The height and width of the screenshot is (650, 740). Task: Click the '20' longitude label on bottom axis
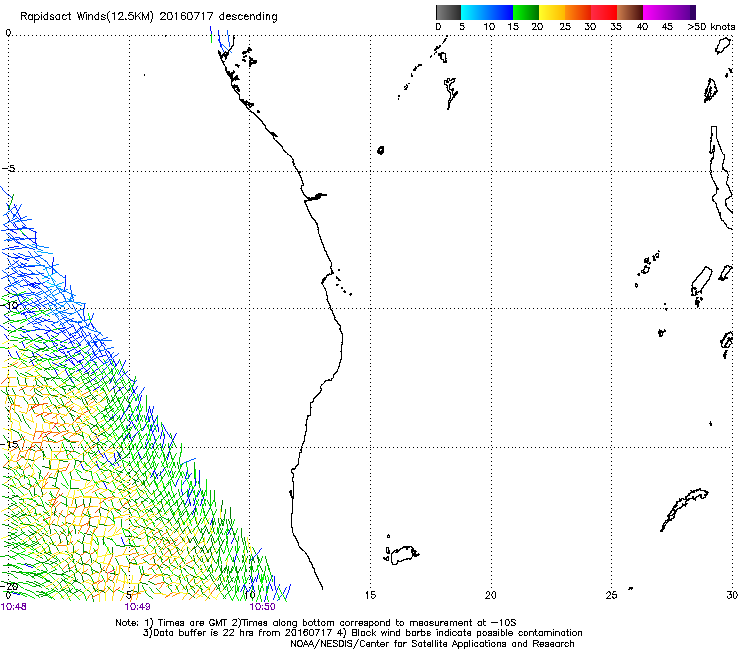491,595
